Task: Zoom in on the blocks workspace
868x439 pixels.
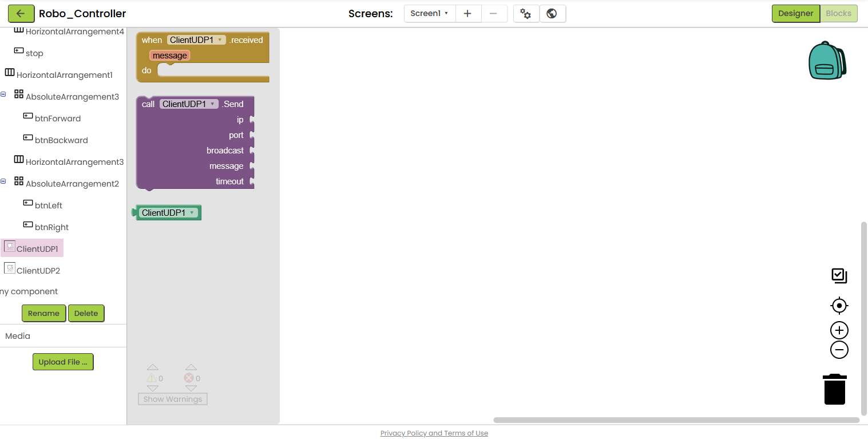Action: click(839, 330)
